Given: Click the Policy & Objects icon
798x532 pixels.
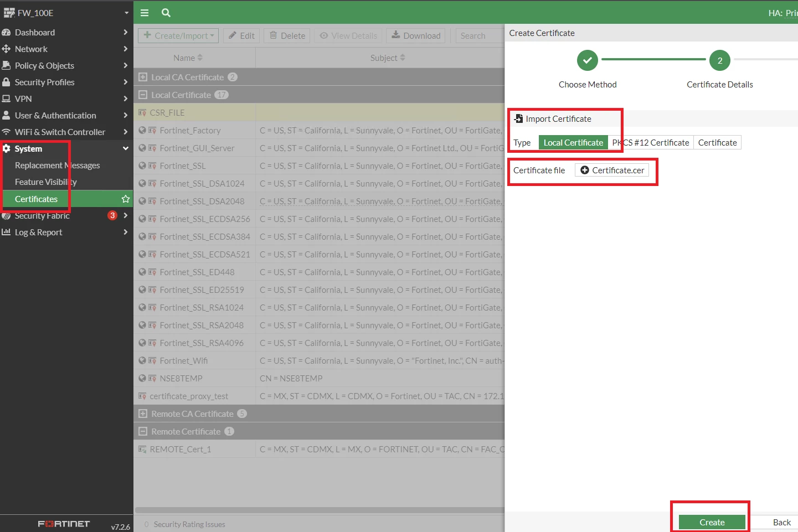Looking at the screenshot, I should [x=6, y=65].
